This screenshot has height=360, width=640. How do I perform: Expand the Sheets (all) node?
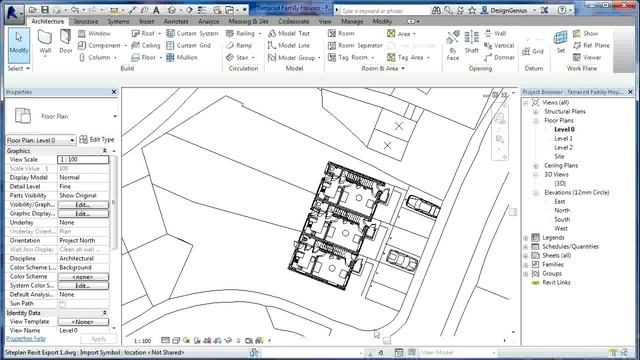526,256
